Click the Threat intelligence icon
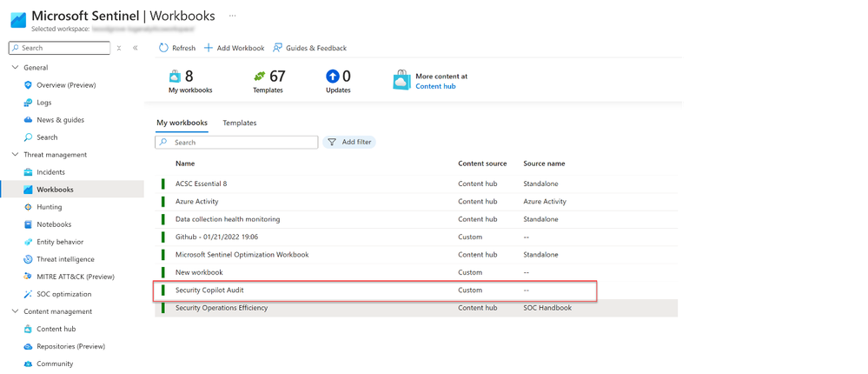Viewport: 868px width, 374px height. click(x=28, y=259)
